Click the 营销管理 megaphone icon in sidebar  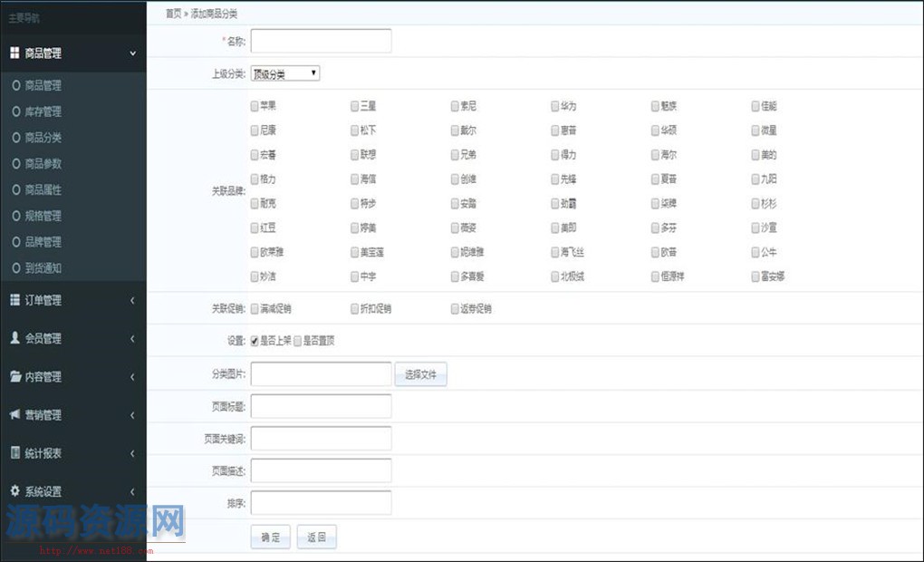coord(14,414)
